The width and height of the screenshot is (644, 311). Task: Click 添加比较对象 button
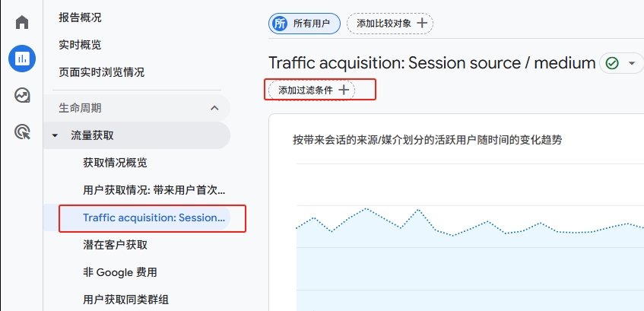coord(390,24)
